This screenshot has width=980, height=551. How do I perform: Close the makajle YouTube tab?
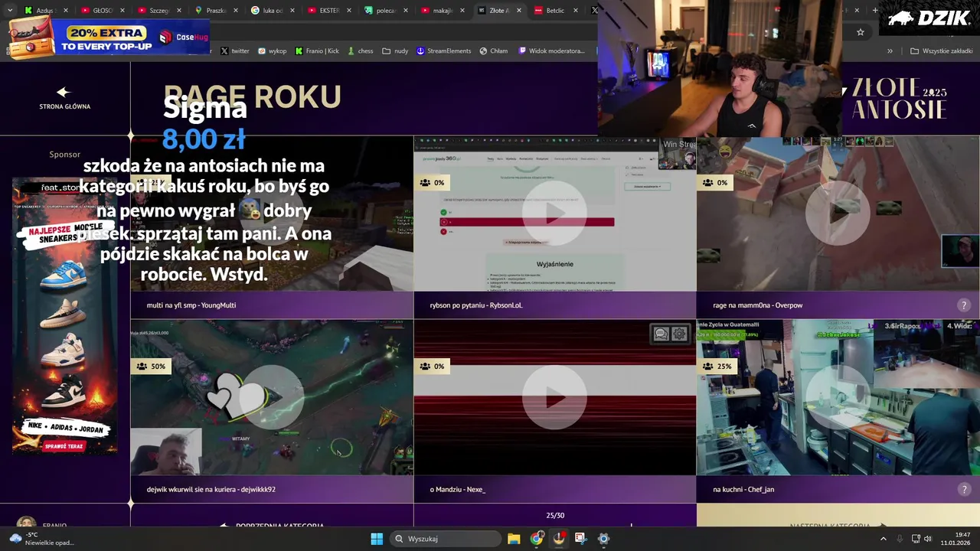click(x=462, y=11)
